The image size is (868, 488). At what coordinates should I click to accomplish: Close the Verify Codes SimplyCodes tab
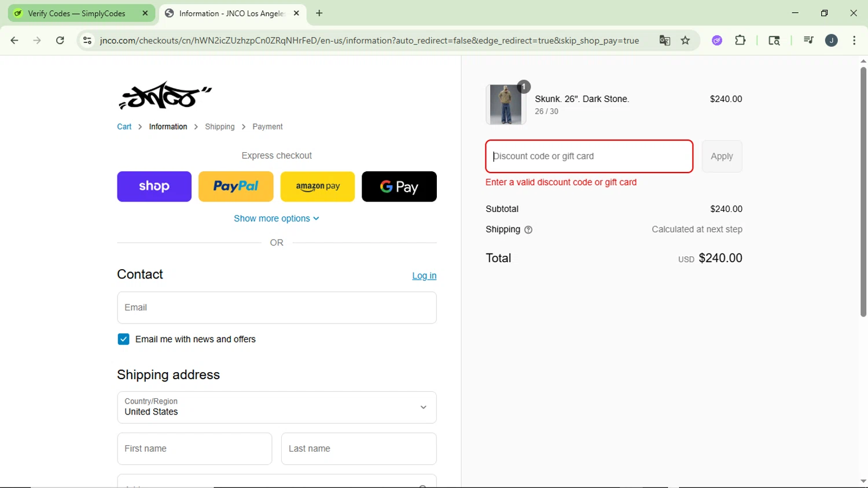point(145,13)
